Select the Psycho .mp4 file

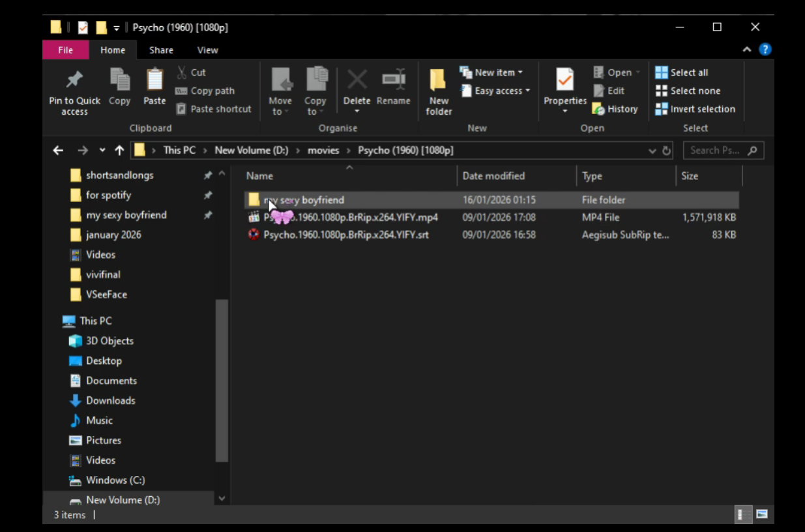point(492,217)
